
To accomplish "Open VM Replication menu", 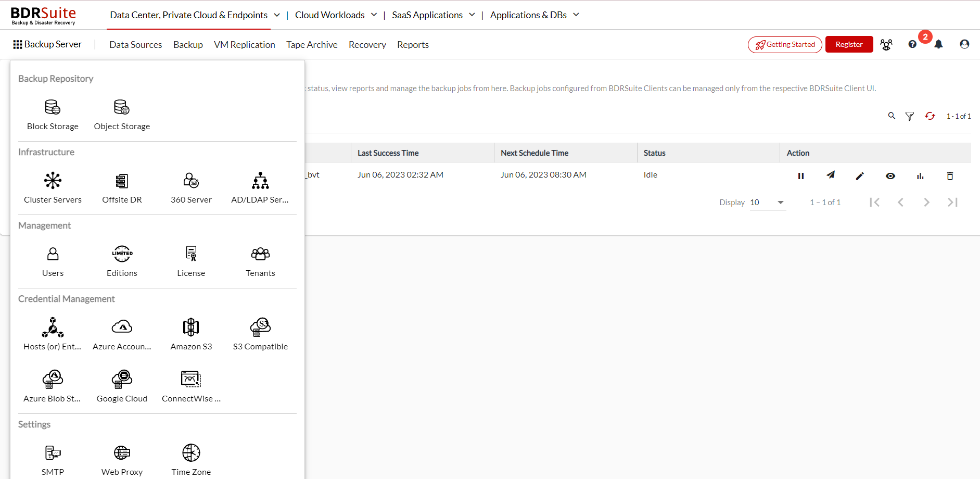I will 245,45.
